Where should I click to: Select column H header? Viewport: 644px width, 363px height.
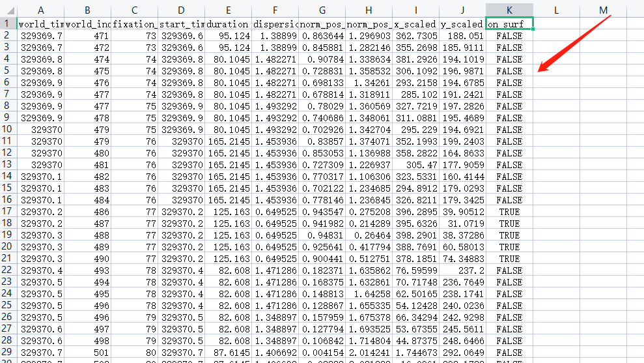click(x=369, y=10)
